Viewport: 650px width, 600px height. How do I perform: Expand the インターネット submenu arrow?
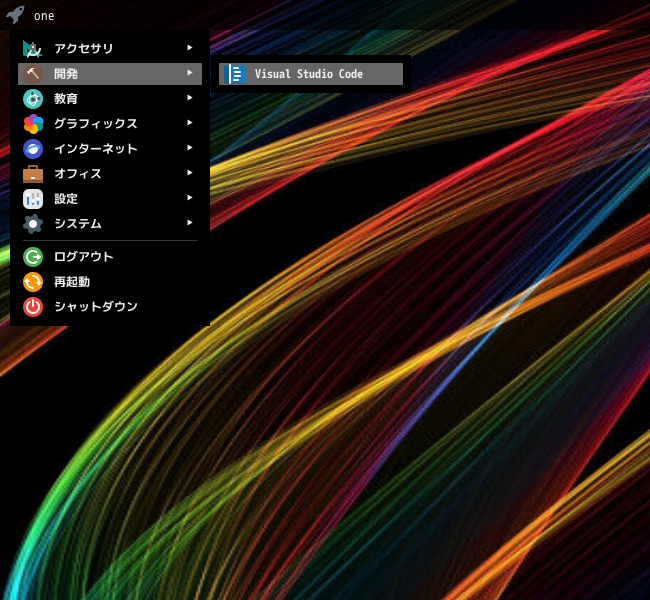coord(189,147)
